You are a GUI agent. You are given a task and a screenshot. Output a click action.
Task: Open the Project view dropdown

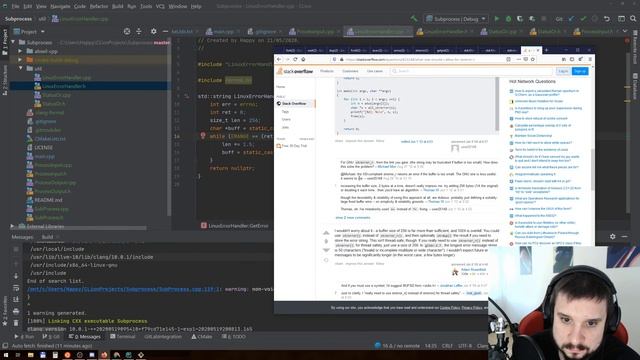tap(29, 31)
